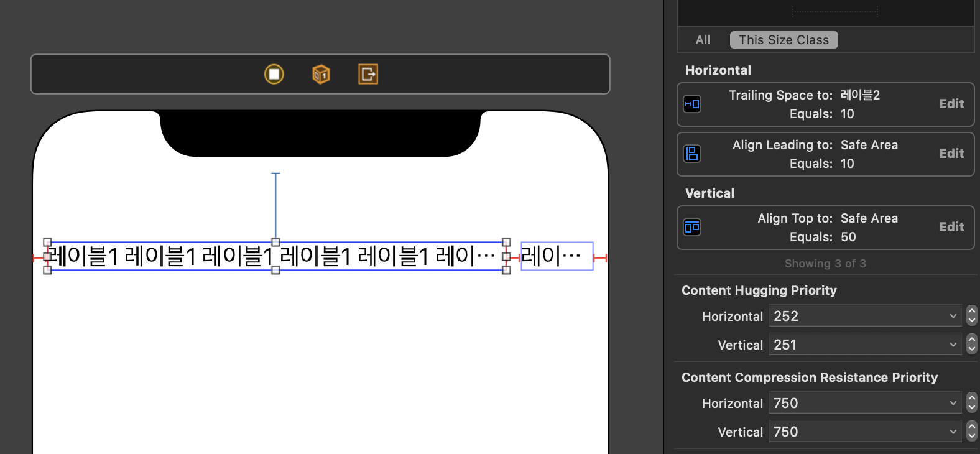Click the Align Leading constraint icon

[x=692, y=154]
